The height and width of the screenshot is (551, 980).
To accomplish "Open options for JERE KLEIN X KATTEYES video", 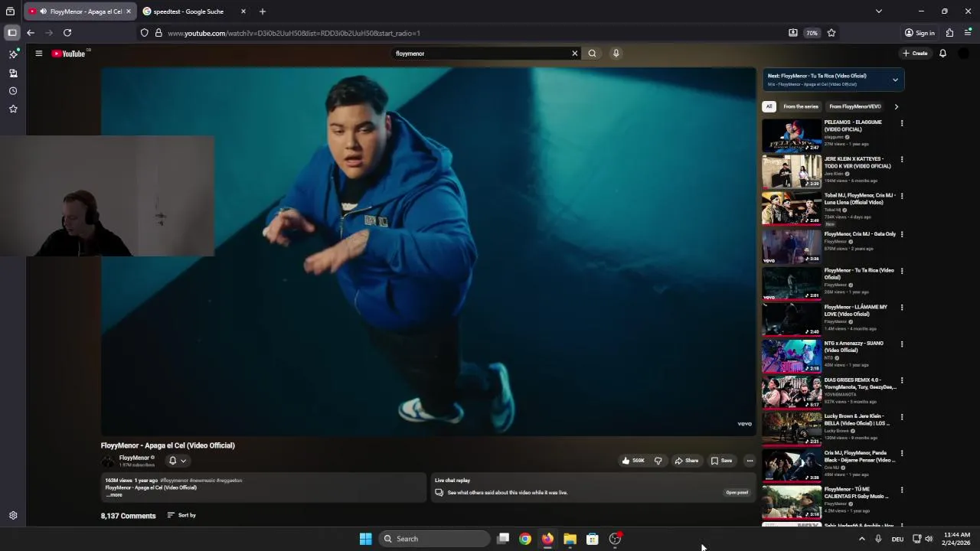I will pos(902,160).
